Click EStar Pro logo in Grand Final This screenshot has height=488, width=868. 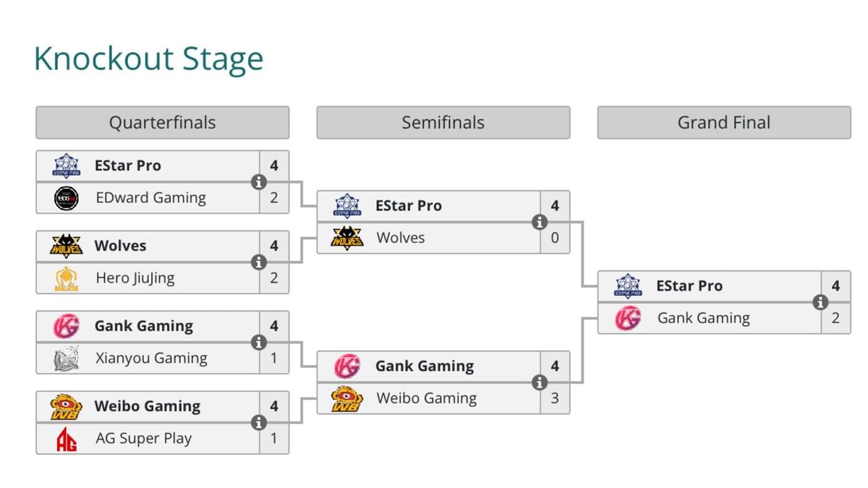[628, 286]
